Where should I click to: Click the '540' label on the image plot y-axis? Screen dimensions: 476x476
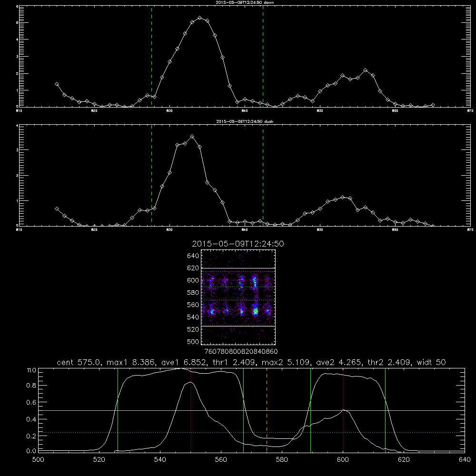[x=193, y=317]
